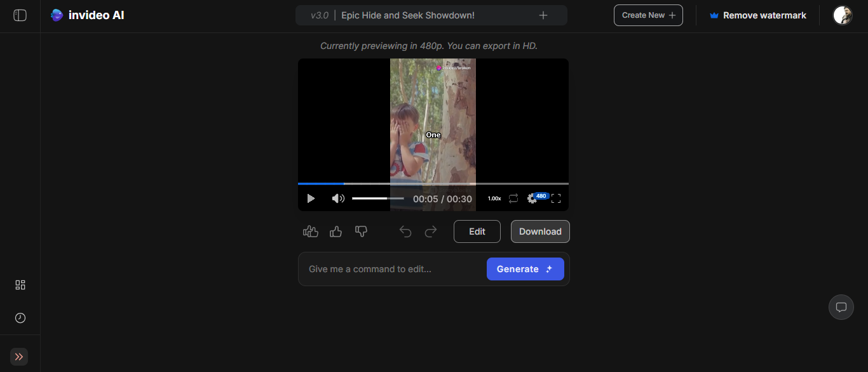Play the video preview

311,198
